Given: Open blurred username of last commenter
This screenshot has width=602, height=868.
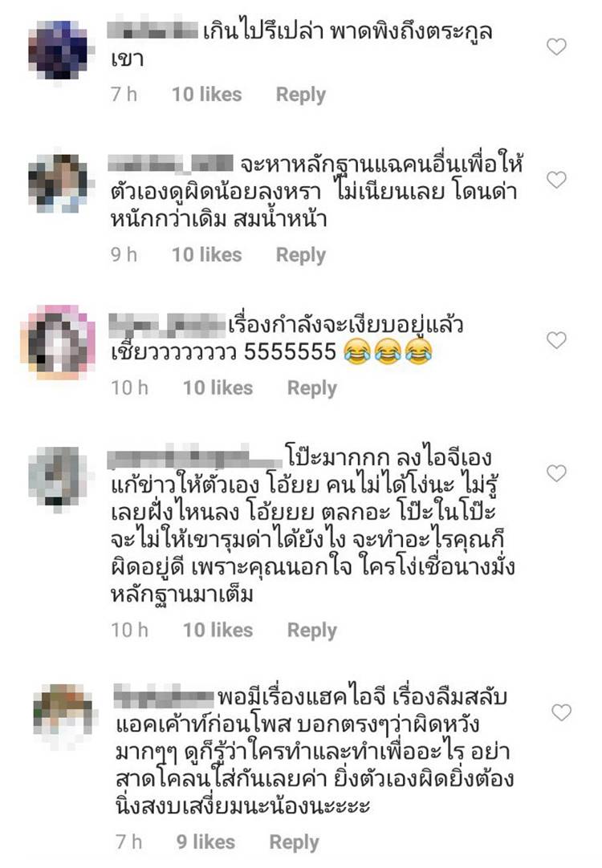Looking at the screenshot, I should point(164,696).
